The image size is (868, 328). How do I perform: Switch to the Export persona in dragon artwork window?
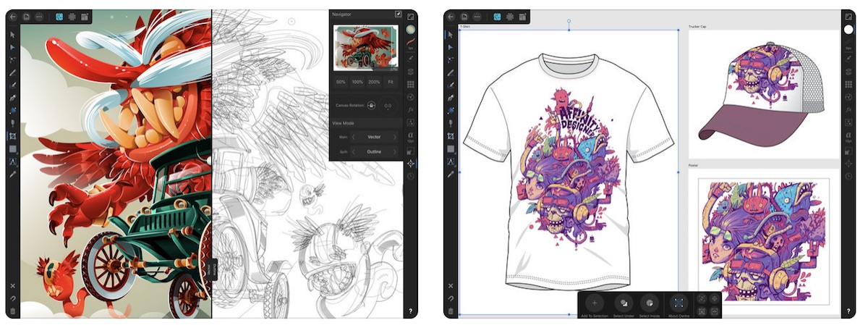coord(85,15)
